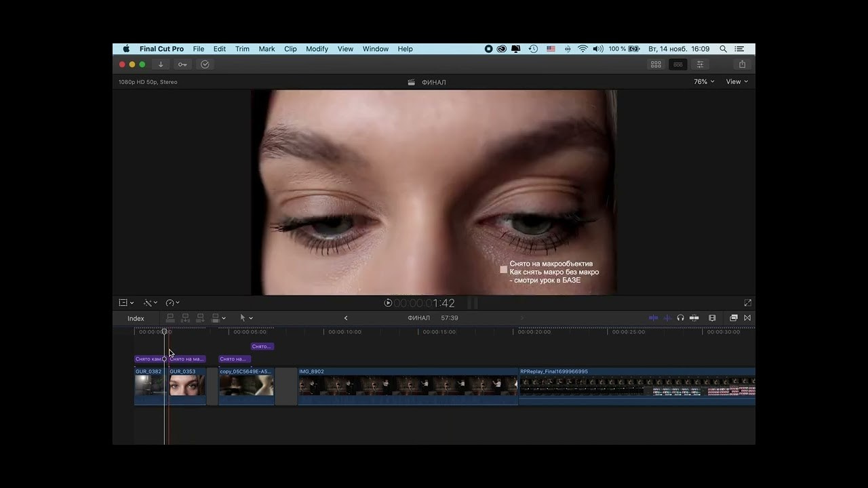Open the clip appearance filmstrip icon
This screenshot has height=488, width=868.
(712, 318)
